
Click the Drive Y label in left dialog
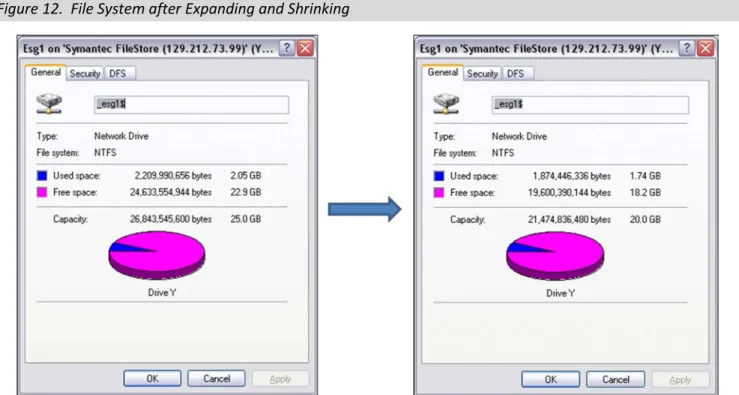162,293
